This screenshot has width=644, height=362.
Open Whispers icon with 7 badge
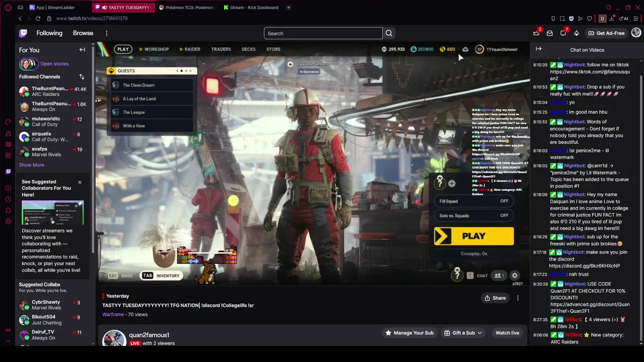(x=563, y=33)
